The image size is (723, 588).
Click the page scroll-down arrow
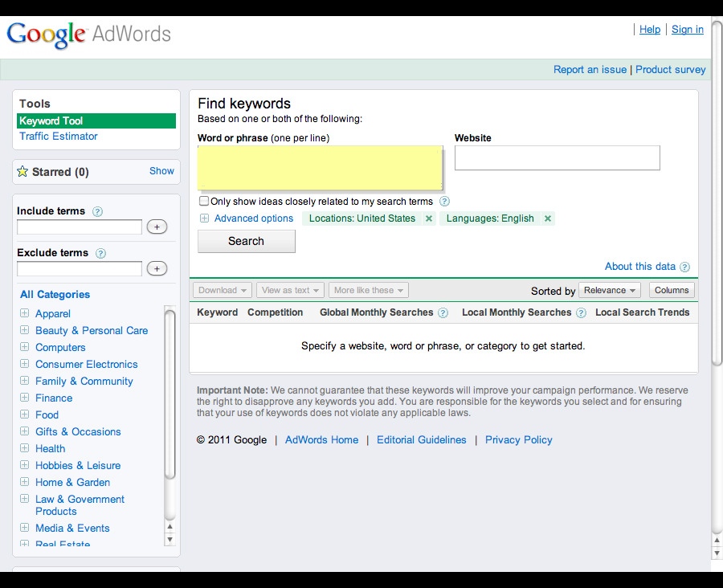[x=717, y=553]
